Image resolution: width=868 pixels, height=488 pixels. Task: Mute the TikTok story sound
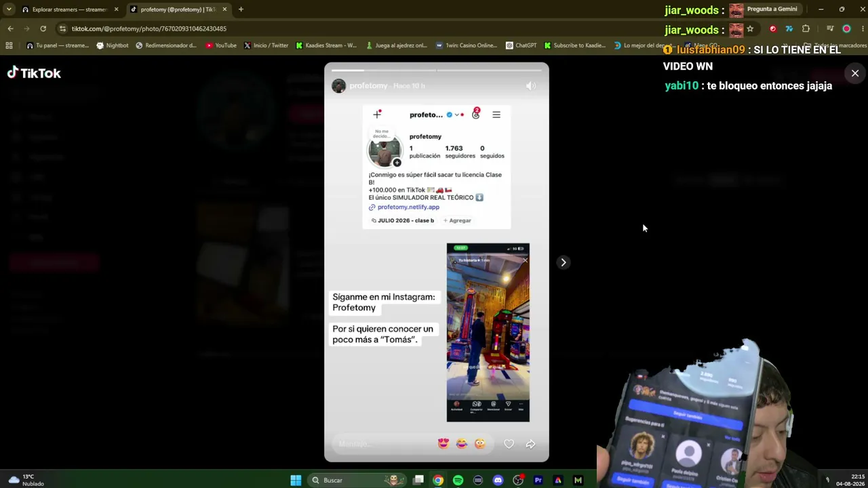pos(531,86)
